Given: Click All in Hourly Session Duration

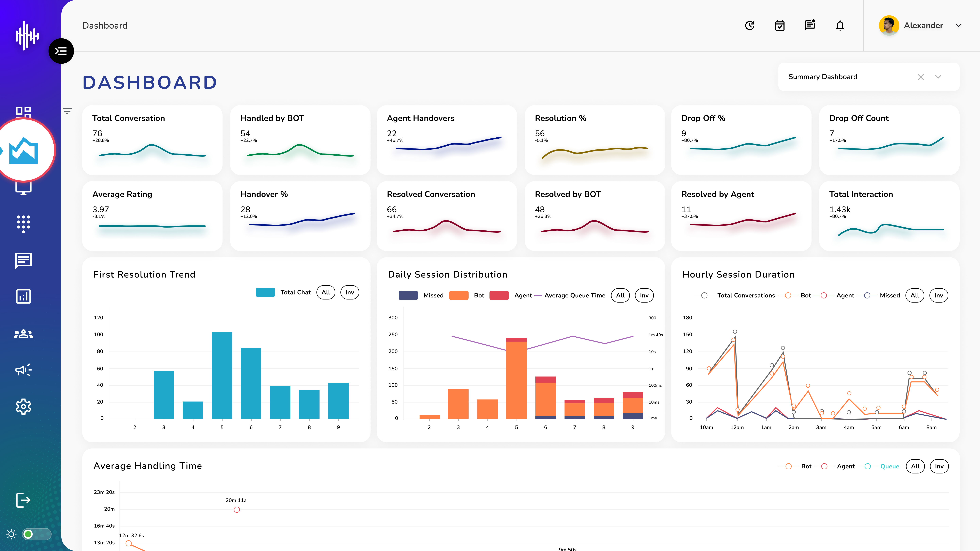Looking at the screenshot, I should pos(915,295).
